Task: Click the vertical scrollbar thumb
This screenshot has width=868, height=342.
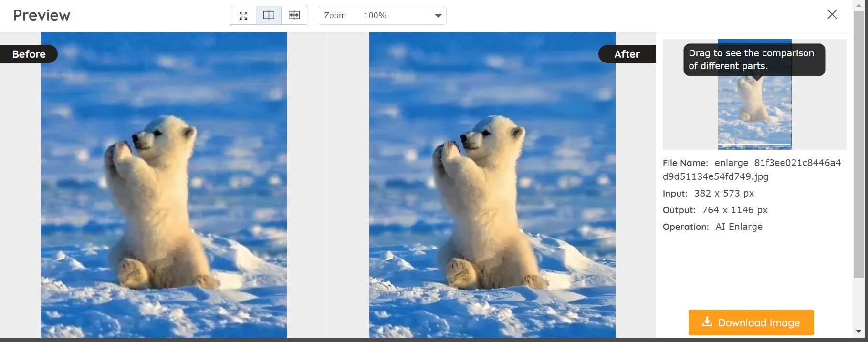Action: 858,143
